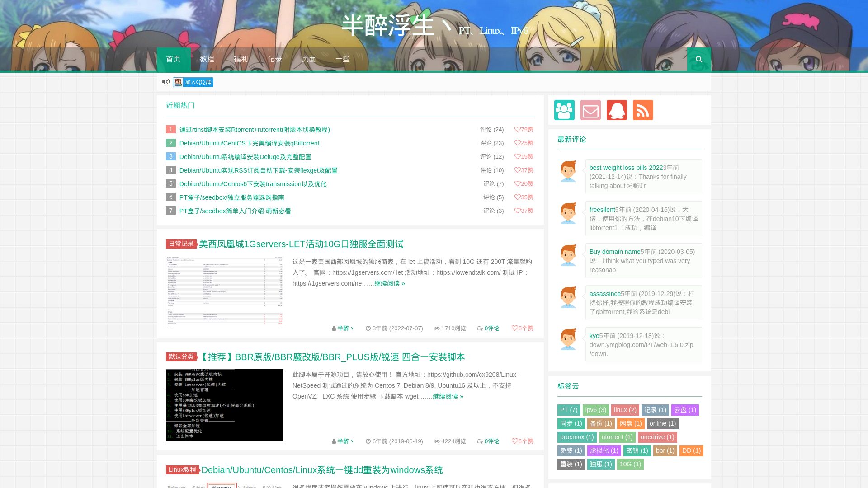
Task: Subscribe via the orange RSS icon
Action: tap(643, 109)
